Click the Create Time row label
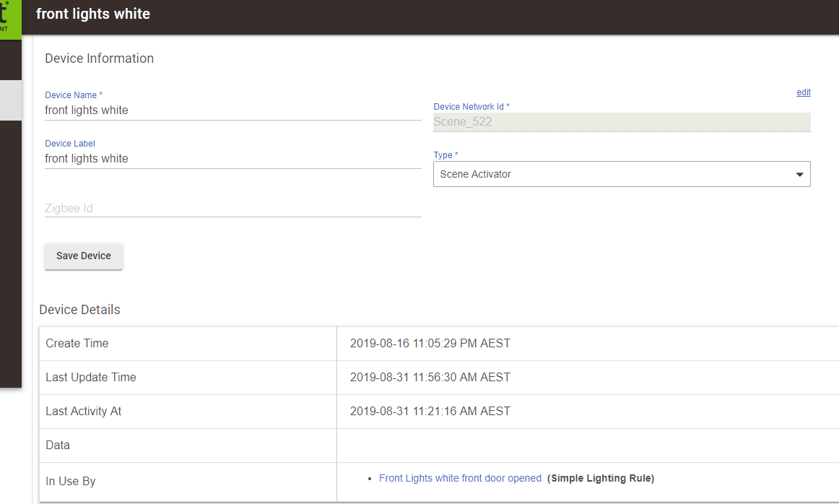The image size is (839, 504). click(77, 344)
